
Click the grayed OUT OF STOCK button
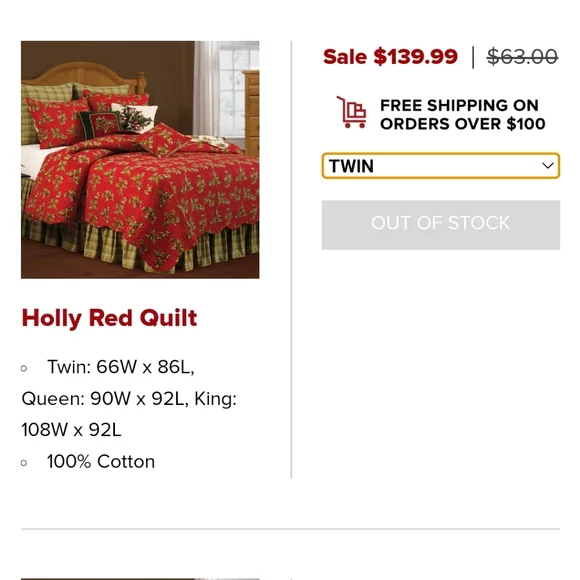441,225
